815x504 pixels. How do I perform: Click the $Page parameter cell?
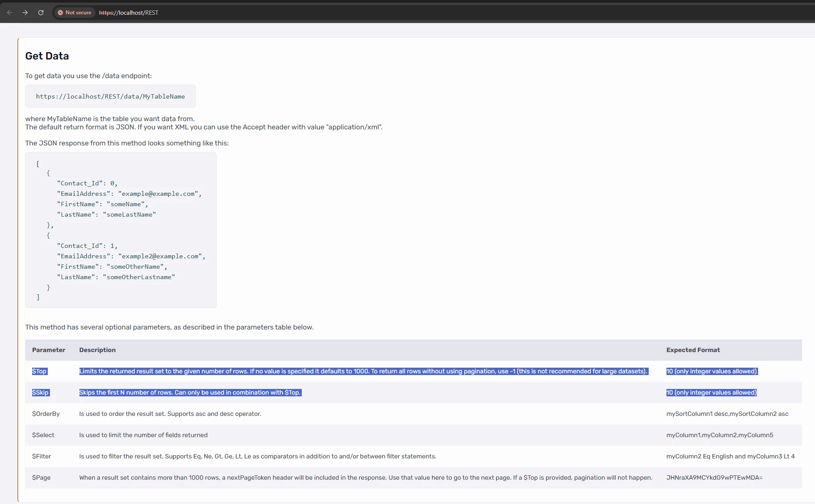click(x=41, y=478)
